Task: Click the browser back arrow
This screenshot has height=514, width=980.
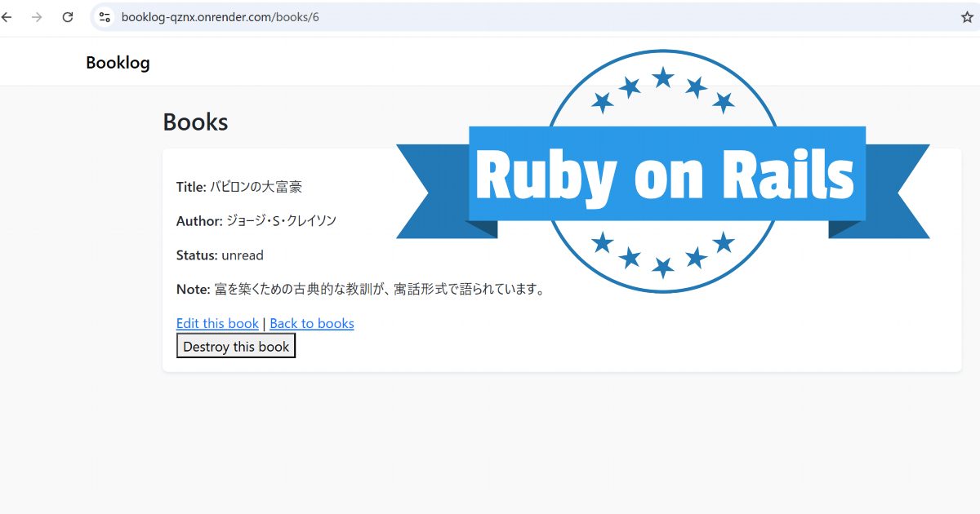Action: coord(7,17)
